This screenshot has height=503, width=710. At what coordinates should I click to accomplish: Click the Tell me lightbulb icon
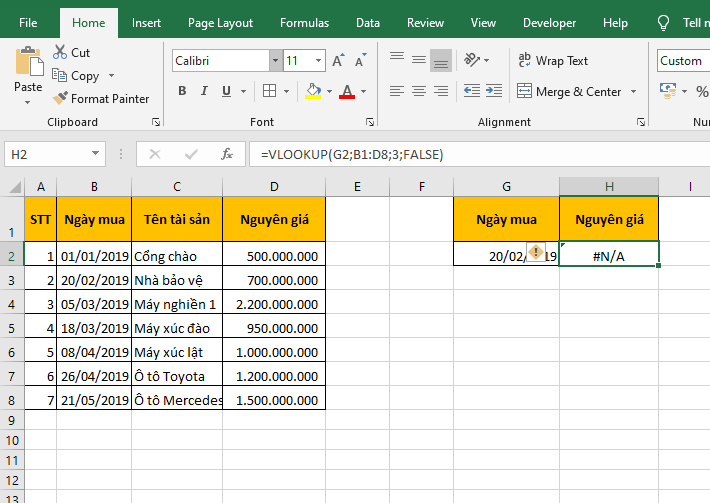tap(663, 23)
